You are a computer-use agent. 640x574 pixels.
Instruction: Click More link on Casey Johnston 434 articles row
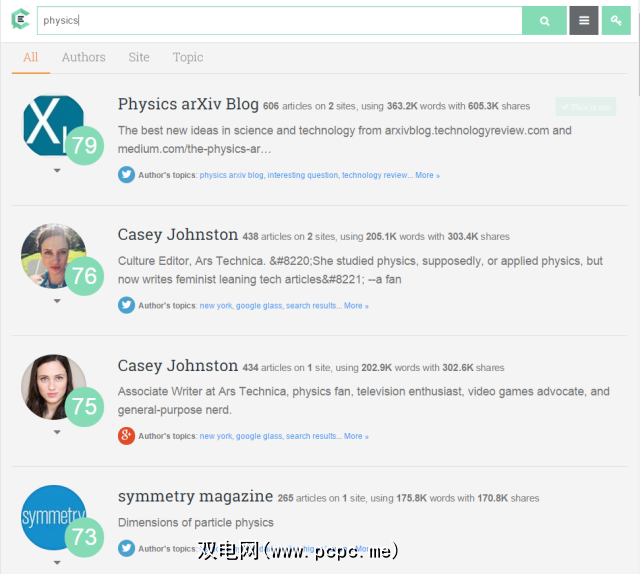click(x=356, y=436)
